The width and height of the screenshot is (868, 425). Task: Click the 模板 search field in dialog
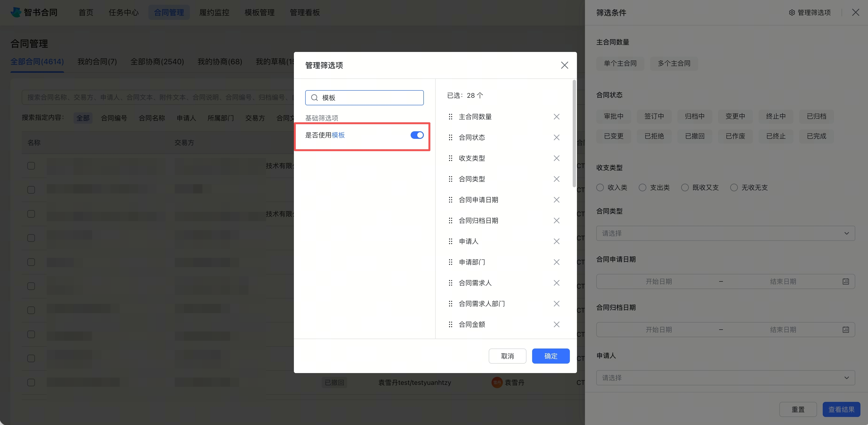pyautogui.click(x=364, y=98)
